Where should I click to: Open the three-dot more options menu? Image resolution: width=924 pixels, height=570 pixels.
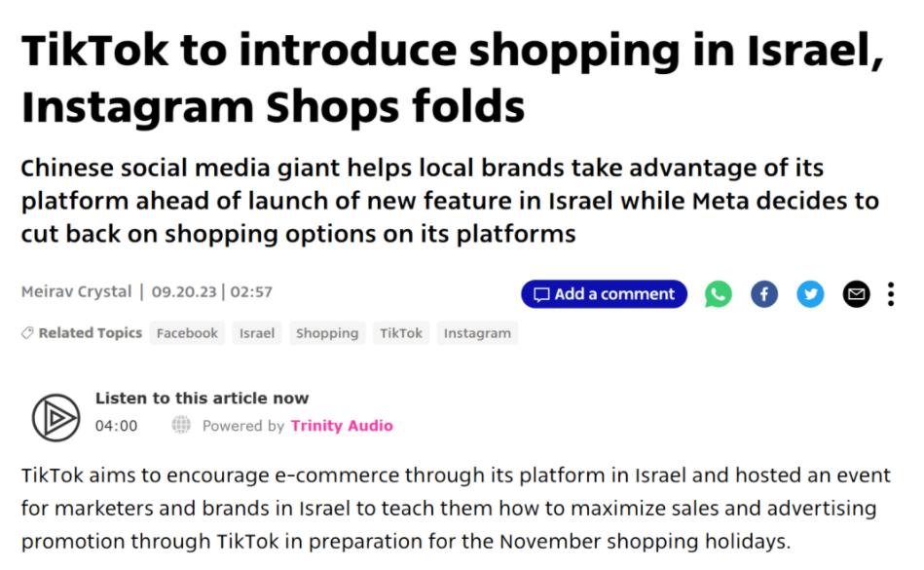tap(891, 294)
